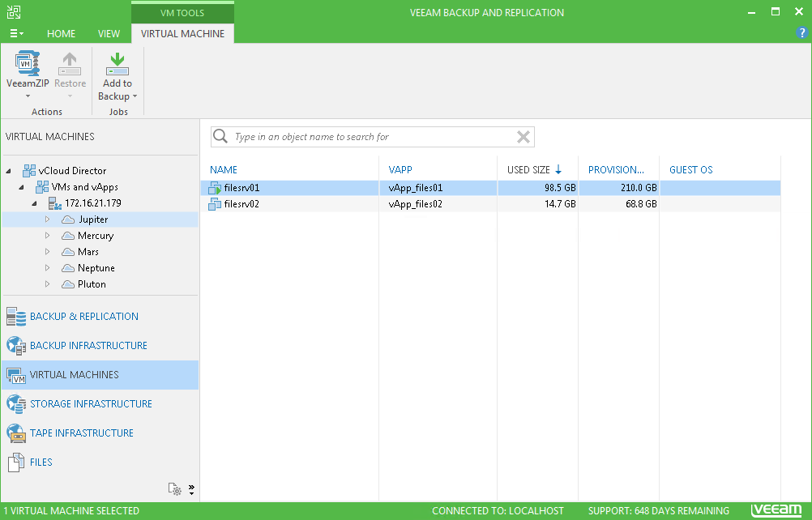Click the Add to Backup icon

pyautogui.click(x=118, y=64)
